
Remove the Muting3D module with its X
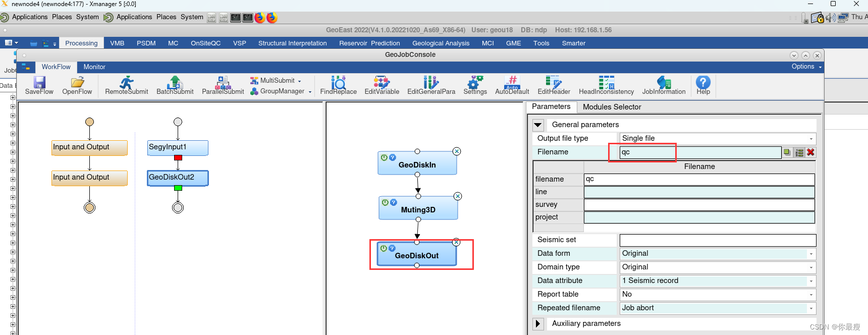(x=458, y=196)
